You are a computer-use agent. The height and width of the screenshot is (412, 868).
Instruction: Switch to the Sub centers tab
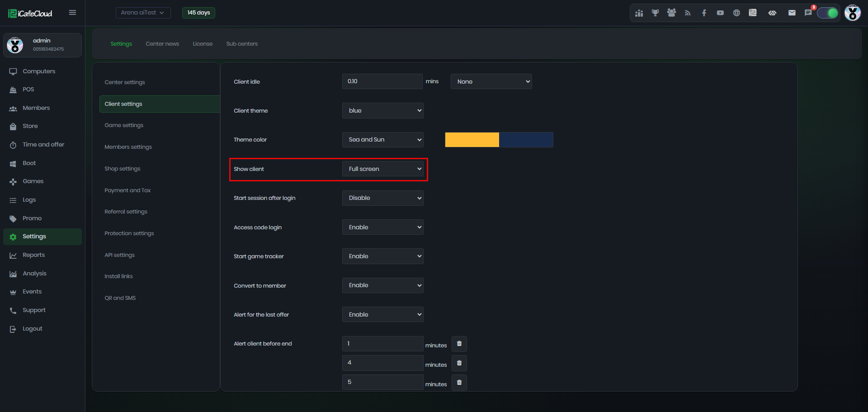click(242, 44)
